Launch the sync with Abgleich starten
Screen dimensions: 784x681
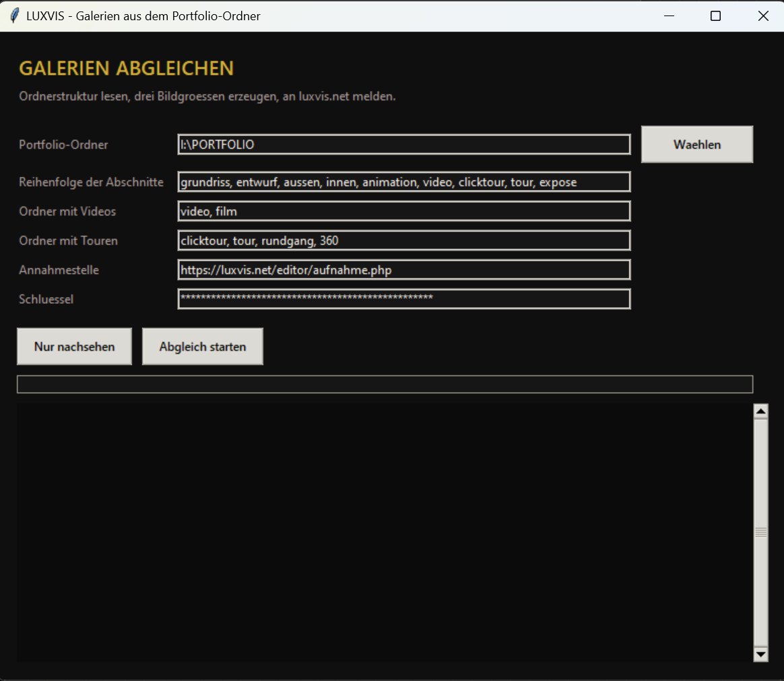click(x=203, y=346)
